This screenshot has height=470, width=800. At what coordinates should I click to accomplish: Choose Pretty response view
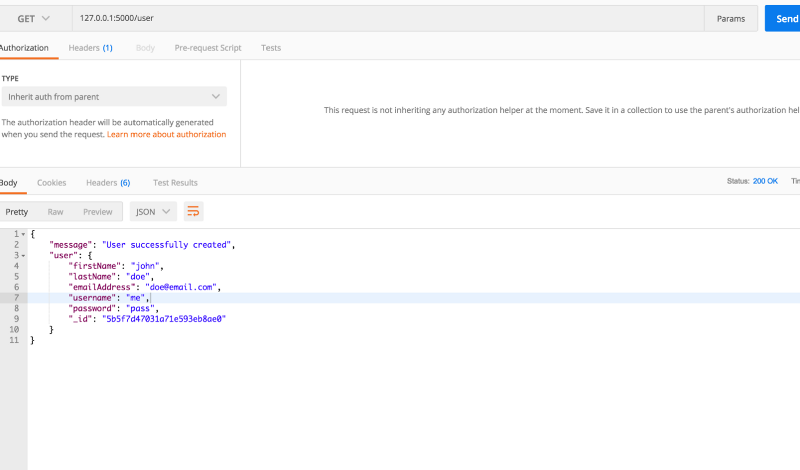pyautogui.click(x=17, y=212)
